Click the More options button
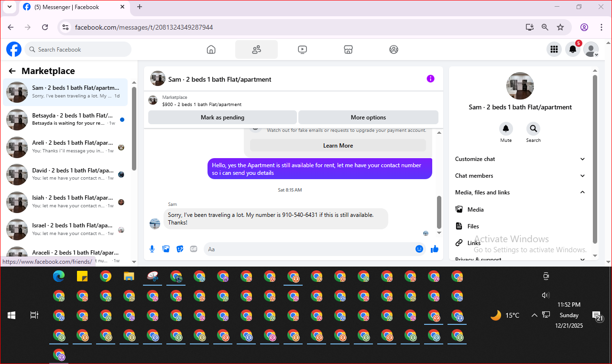The width and height of the screenshot is (612, 364). coord(368,118)
